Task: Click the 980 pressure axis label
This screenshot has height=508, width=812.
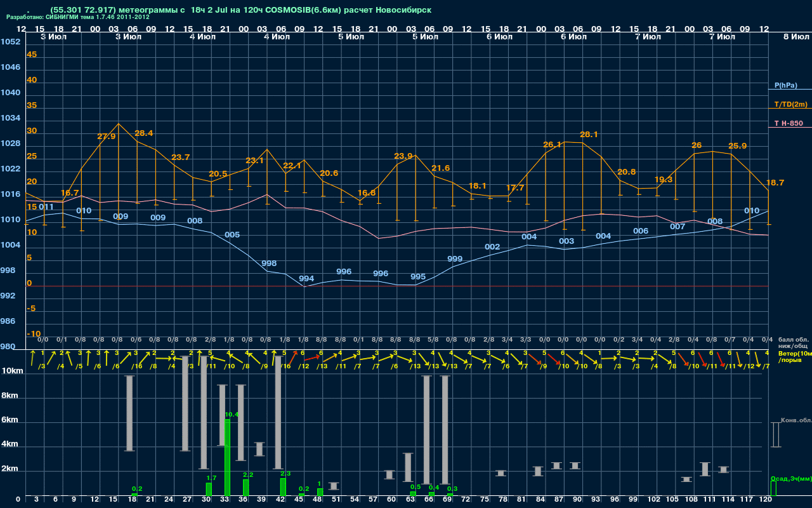Action: coord(8,347)
